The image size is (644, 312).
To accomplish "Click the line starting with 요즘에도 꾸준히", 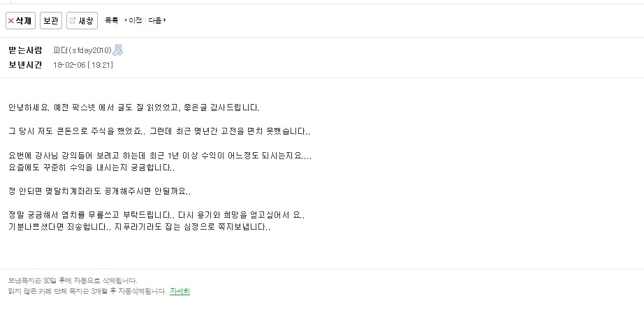I will [x=92, y=168].
